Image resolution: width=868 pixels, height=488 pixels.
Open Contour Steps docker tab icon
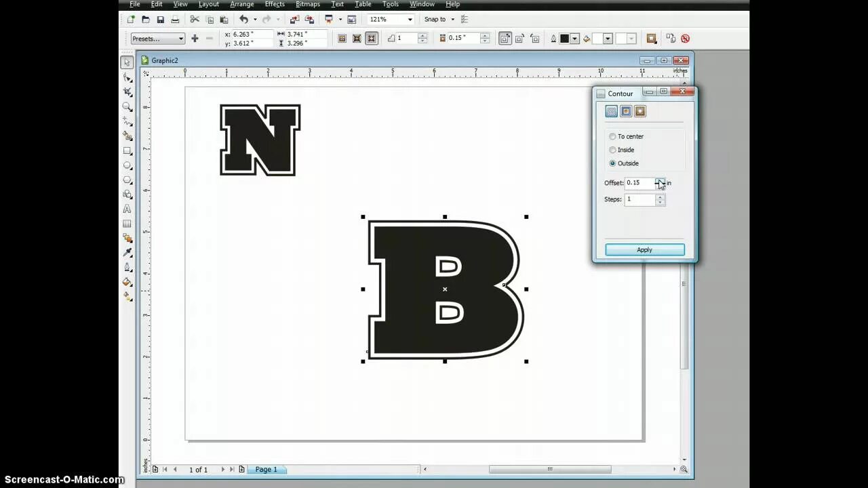tap(611, 111)
